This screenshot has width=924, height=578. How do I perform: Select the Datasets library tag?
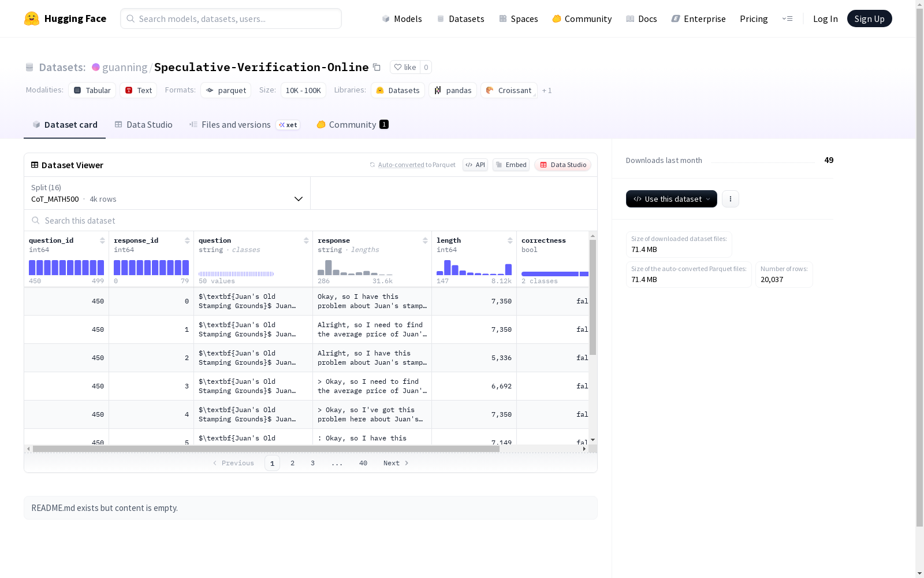(398, 90)
